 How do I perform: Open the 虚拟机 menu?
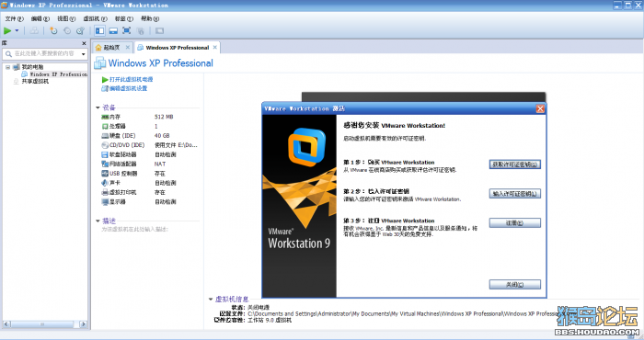point(95,19)
